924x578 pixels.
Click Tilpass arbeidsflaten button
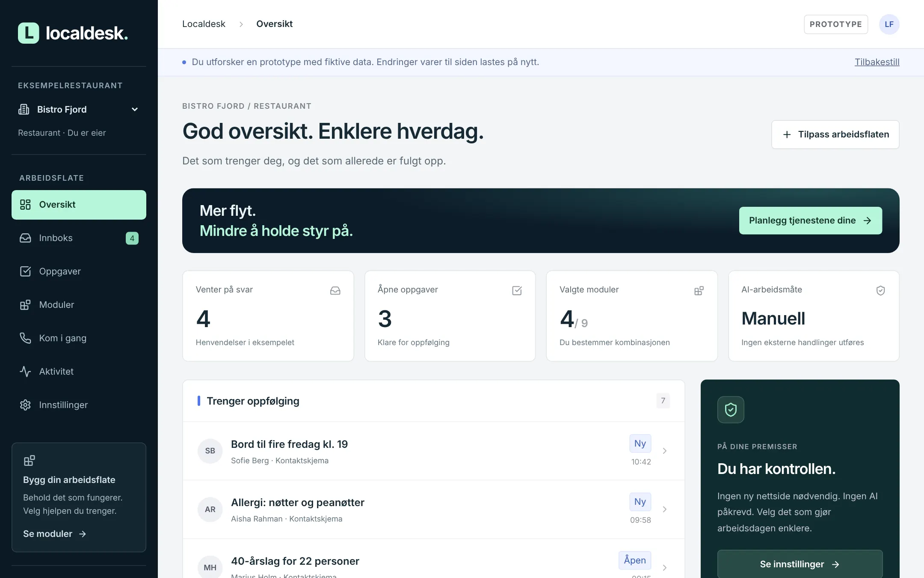835,134
